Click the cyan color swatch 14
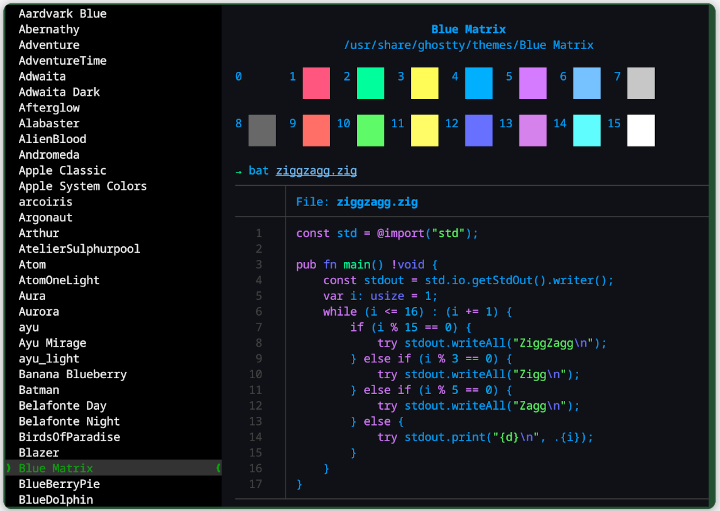This screenshot has width=720, height=511. 586,130
